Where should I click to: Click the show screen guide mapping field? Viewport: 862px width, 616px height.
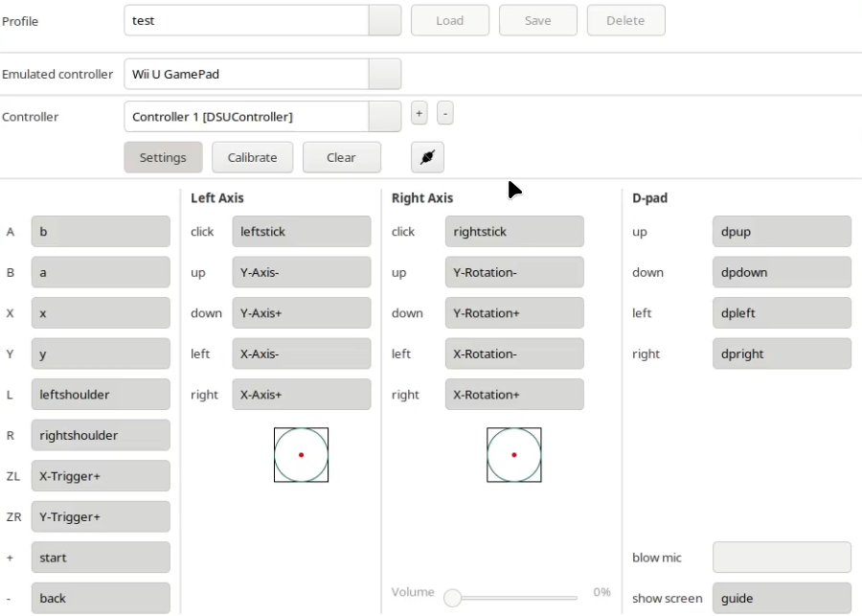(x=782, y=598)
